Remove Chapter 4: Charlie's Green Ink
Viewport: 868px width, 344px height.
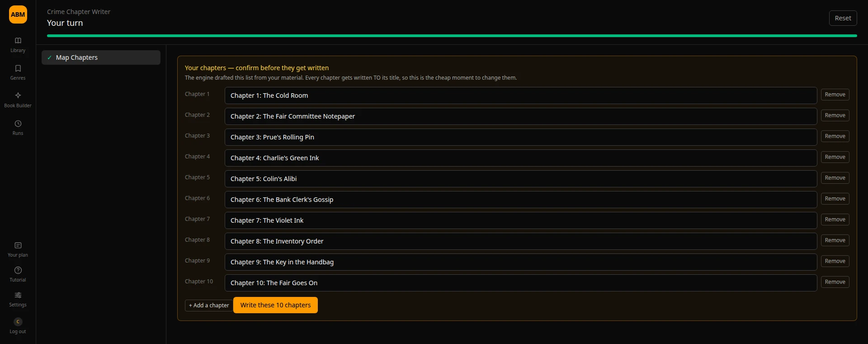click(x=835, y=157)
